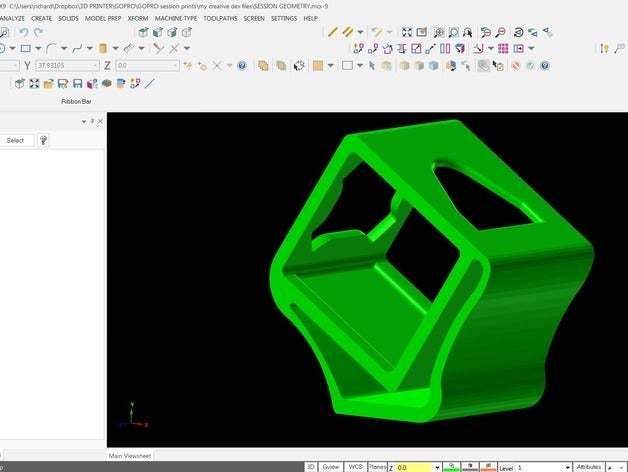Close the left side panel
Viewport: 628px width, 472px height.
100,121
